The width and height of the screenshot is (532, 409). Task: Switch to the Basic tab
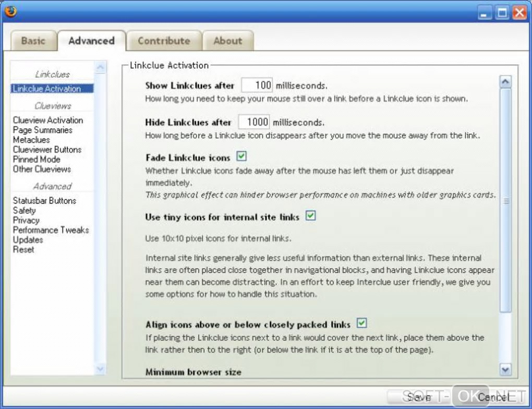coord(33,41)
